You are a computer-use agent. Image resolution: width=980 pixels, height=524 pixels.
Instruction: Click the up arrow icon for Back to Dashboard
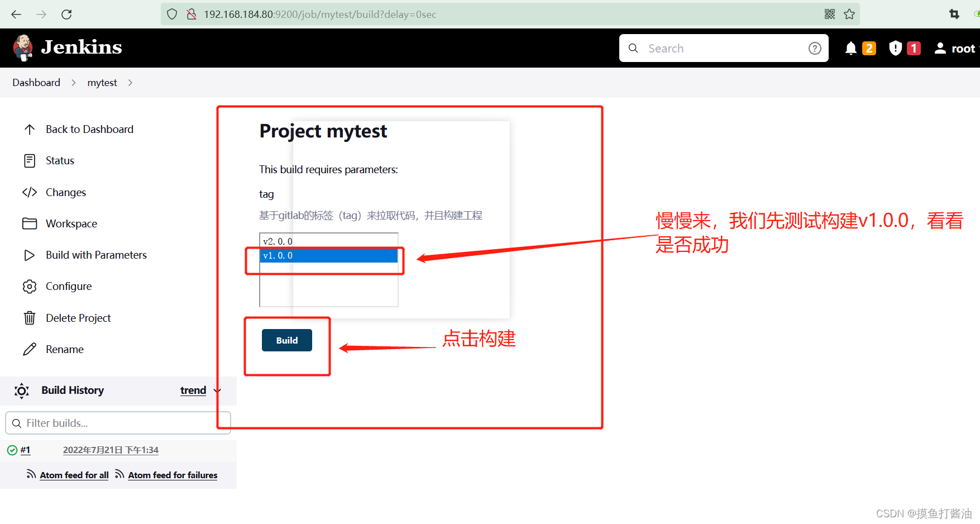tap(30, 130)
